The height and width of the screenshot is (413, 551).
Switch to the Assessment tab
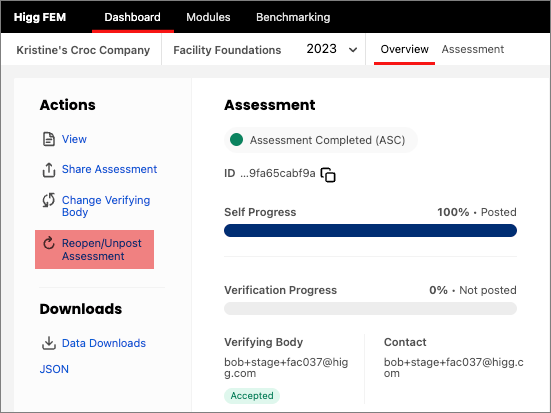pos(473,49)
